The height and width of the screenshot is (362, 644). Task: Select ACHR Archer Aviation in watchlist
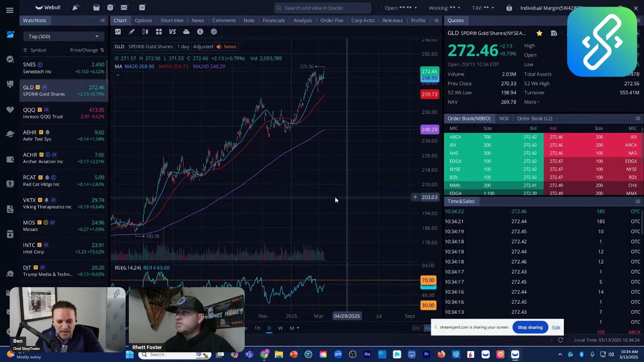coord(63,158)
